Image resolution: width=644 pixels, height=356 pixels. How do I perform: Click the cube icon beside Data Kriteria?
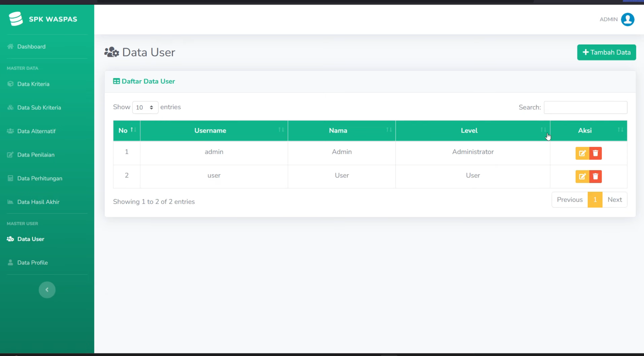coord(10,84)
